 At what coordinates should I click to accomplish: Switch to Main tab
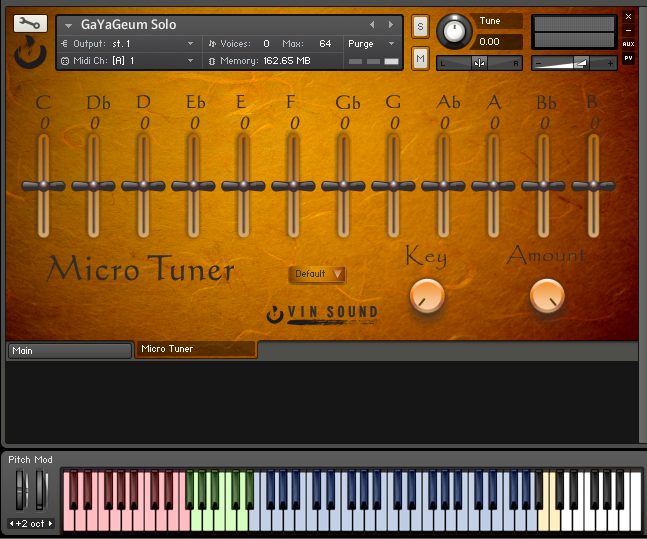point(70,350)
